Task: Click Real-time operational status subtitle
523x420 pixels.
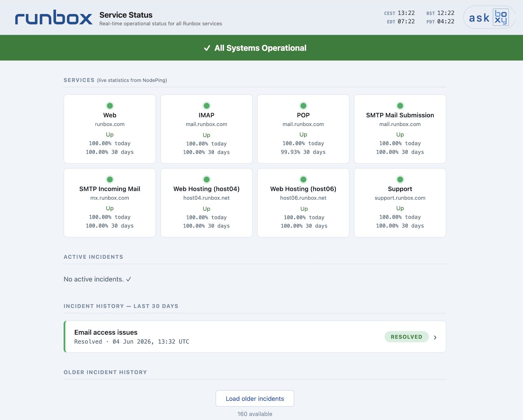Action: click(x=161, y=24)
